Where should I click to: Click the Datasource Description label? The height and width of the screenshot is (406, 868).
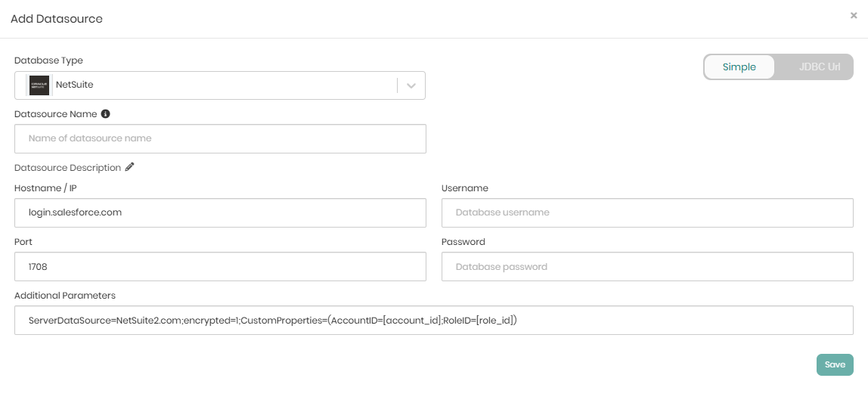click(x=67, y=168)
